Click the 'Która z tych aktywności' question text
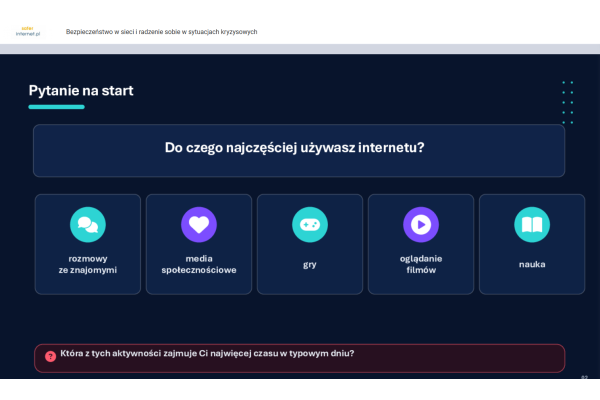This screenshot has width=600, height=400. click(x=207, y=354)
